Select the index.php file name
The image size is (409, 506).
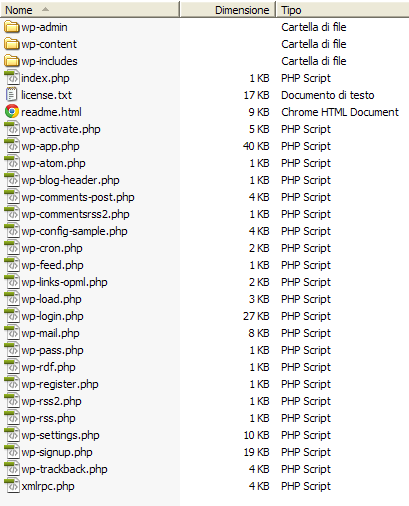(x=45, y=78)
